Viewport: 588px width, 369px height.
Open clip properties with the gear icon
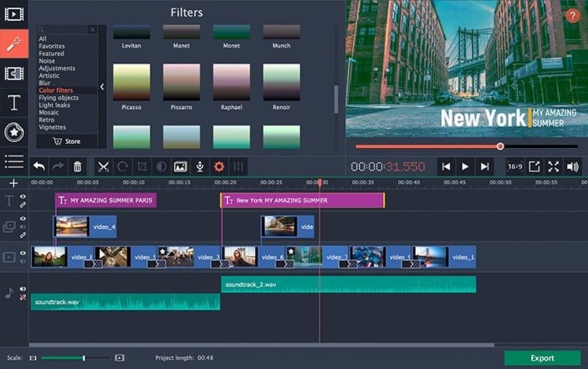tap(218, 167)
